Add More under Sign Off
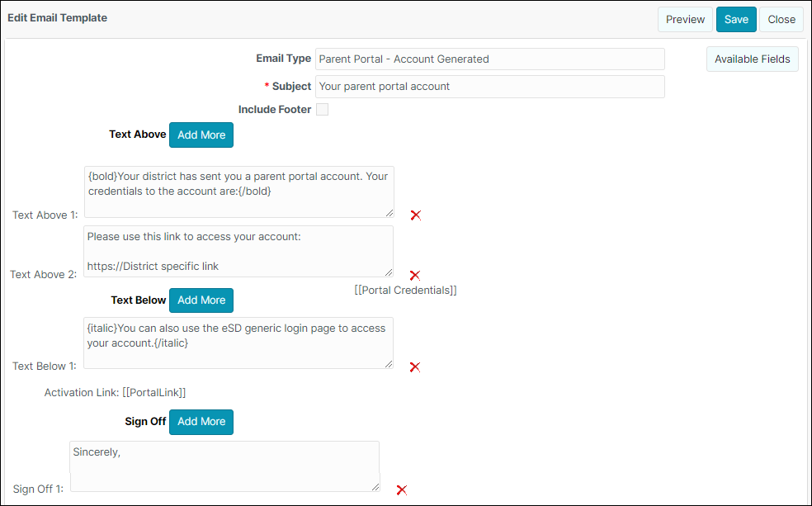The image size is (812, 506). tap(201, 422)
